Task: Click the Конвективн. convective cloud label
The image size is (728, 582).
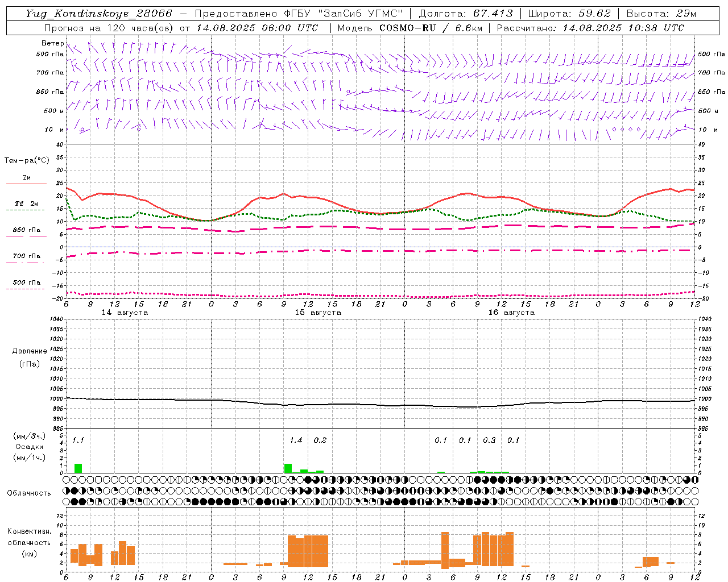Action: [x=30, y=531]
